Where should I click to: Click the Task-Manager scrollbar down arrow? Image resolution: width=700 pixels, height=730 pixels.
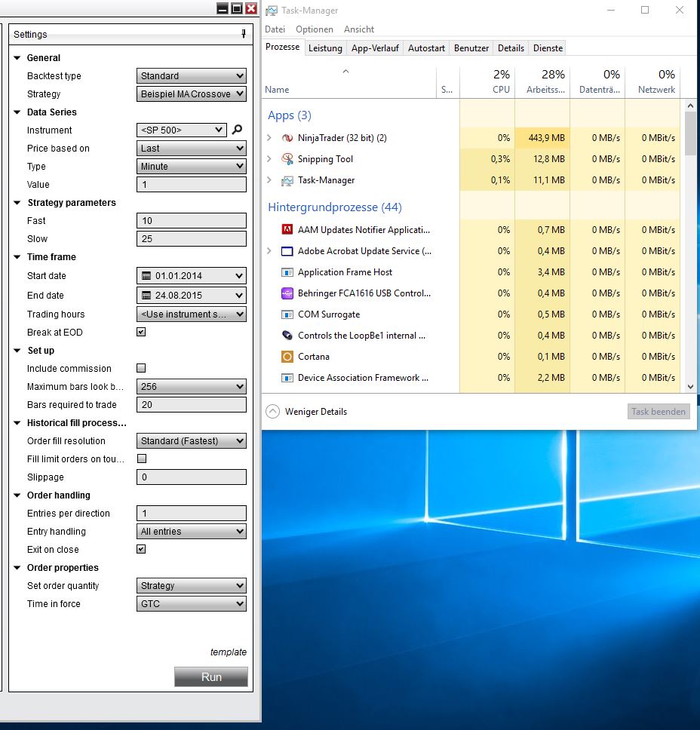point(690,387)
